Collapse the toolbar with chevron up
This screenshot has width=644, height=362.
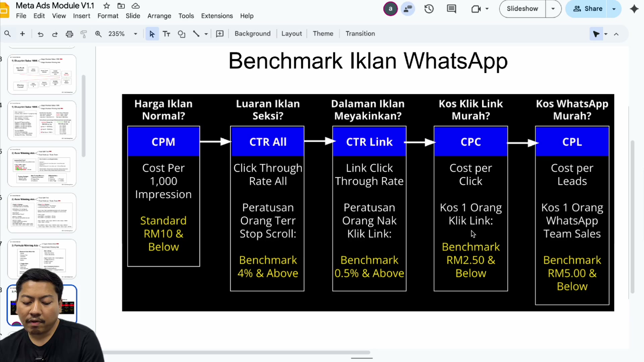(616, 34)
